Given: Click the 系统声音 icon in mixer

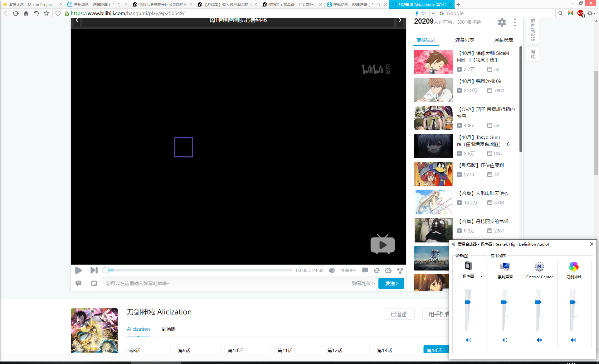Looking at the screenshot, I should coord(505,266).
